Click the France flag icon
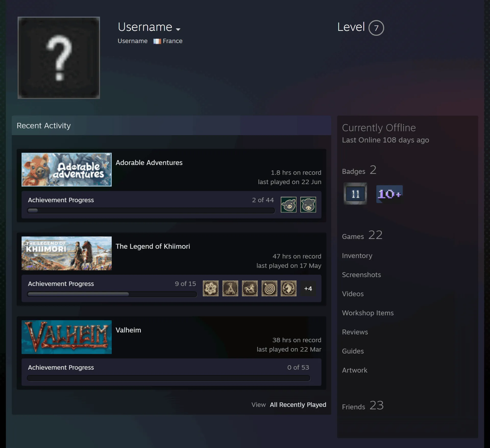The image size is (490, 448). click(x=157, y=41)
